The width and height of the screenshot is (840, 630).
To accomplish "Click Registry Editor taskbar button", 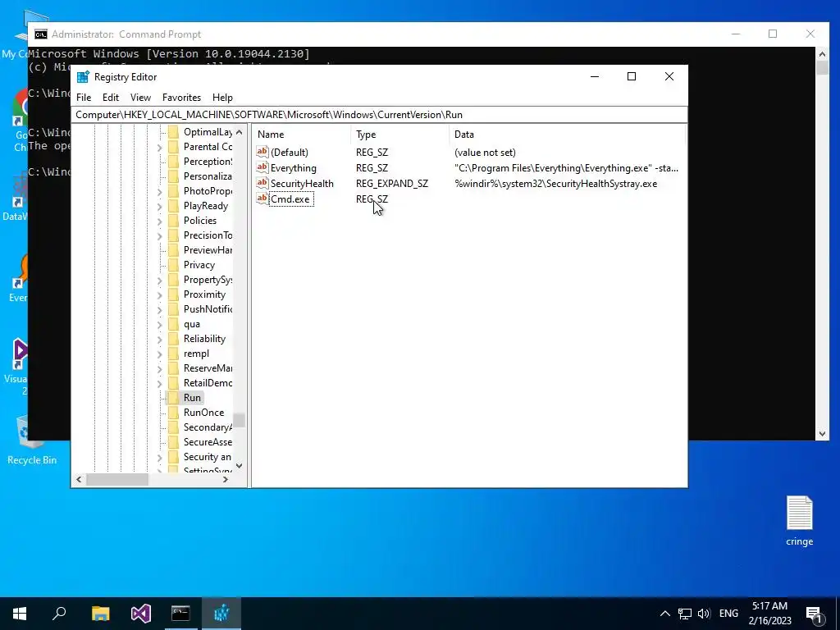I will click(x=221, y=614).
